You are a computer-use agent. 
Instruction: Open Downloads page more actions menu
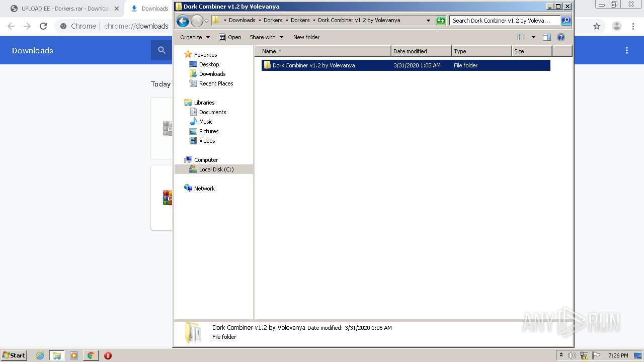coord(627,50)
